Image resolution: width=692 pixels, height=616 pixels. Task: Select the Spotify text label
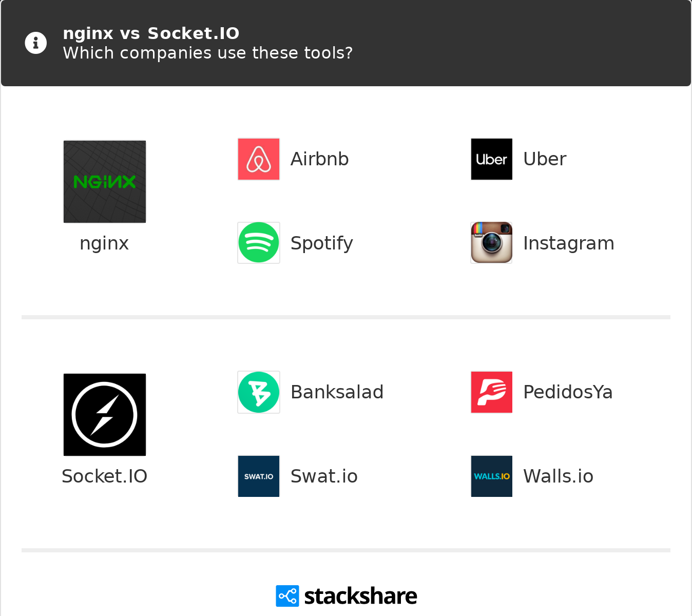pos(321,243)
